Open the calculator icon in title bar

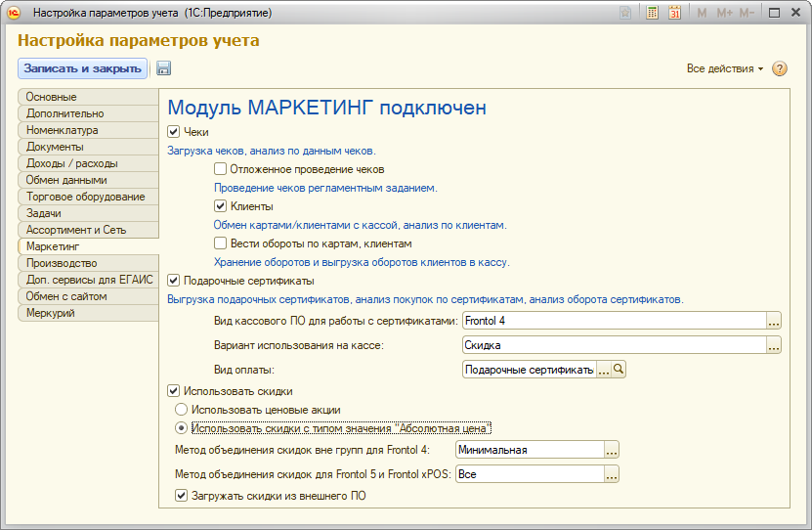click(x=652, y=13)
